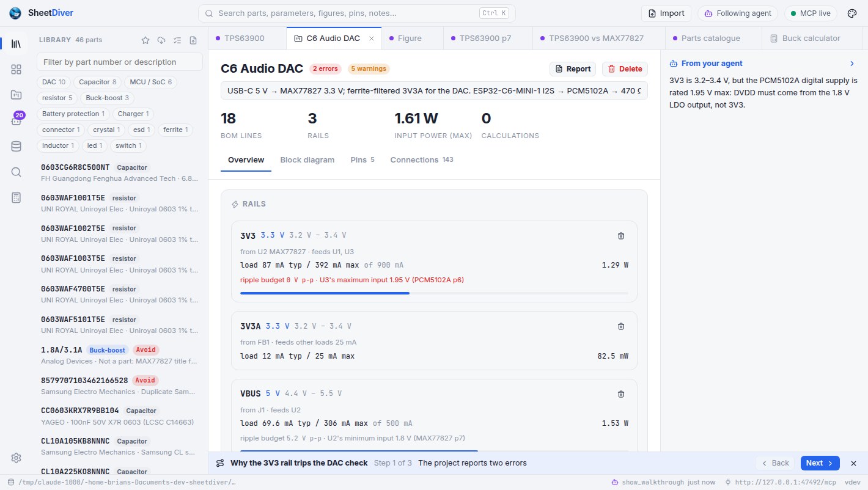The height and width of the screenshot is (490, 868).
Task: Click the star favorites icon in Library header
Action: (145, 40)
